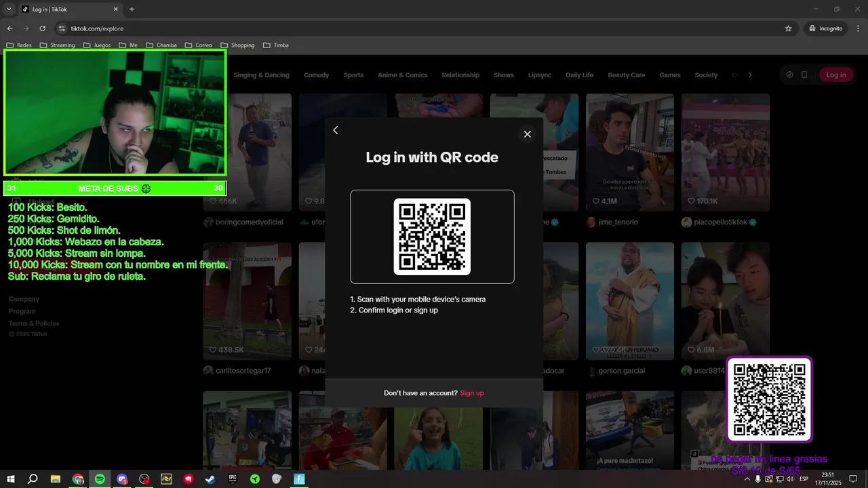This screenshot has width=868, height=488.
Task: Go back in the QR login dialog
Action: [x=335, y=130]
